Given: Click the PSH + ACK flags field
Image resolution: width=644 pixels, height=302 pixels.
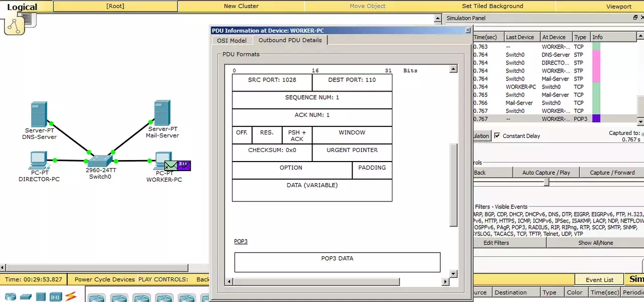Looking at the screenshot, I should tap(297, 135).
